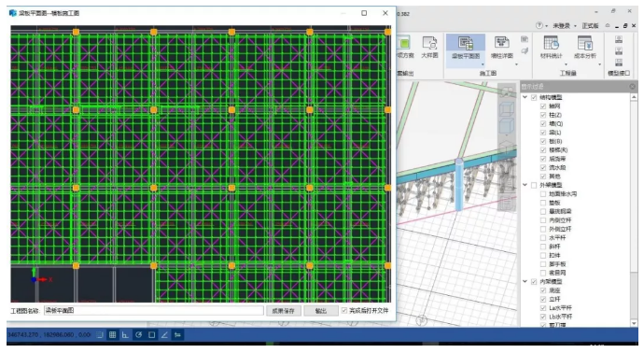
Task: Click the green scheme icon in the ribbon
Action: click(x=404, y=43)
